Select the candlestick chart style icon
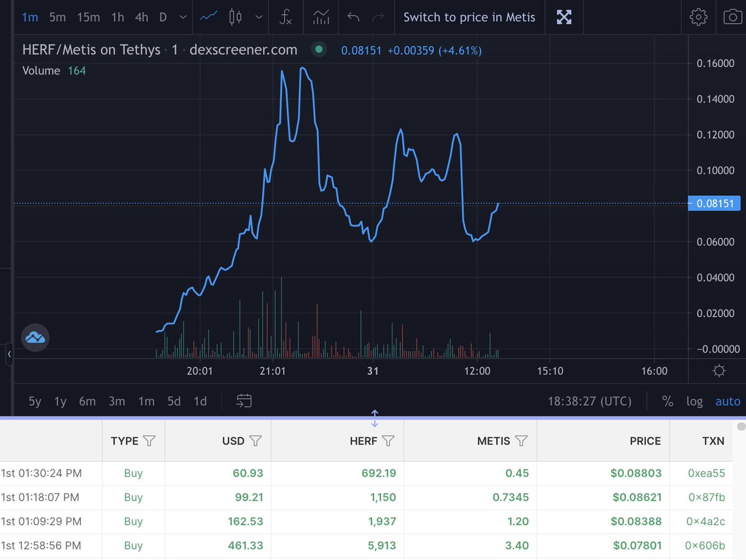 click(235, 17)
